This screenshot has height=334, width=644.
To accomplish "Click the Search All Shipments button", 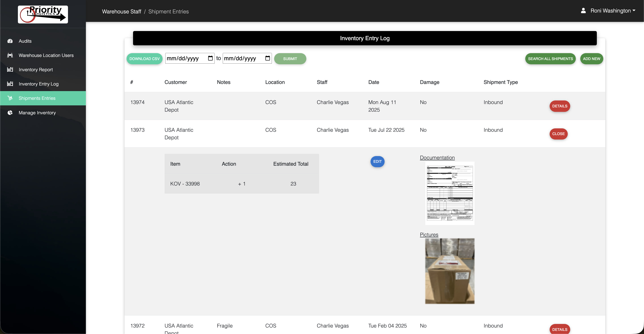I will tap(550, 59).
